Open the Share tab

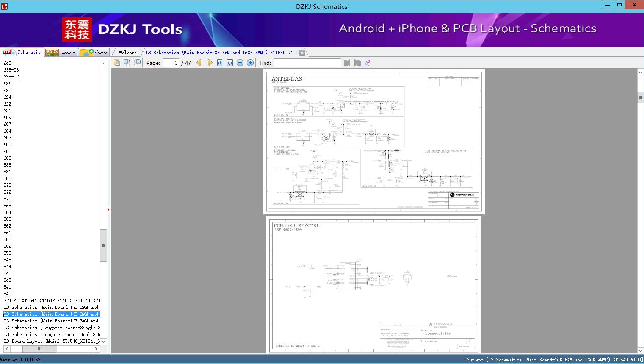(x=94, y=53)
